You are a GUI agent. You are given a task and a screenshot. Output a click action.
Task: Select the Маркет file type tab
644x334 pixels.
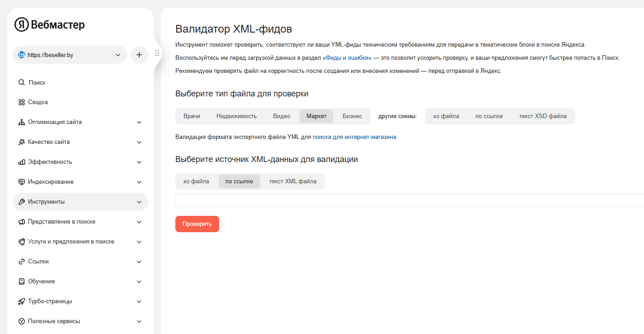tap(316, 116)
